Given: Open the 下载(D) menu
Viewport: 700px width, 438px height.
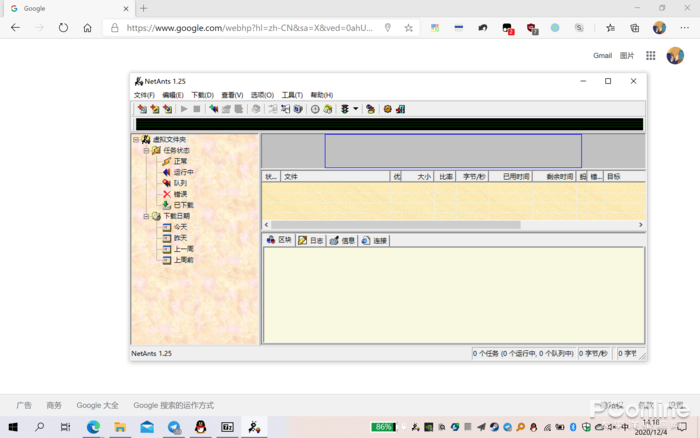Looking at the screenshot, I should [202, 95].
